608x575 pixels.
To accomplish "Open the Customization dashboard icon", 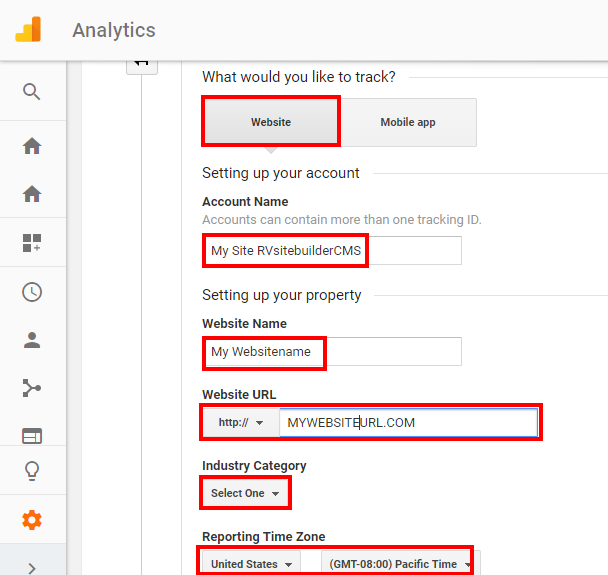I will pos(32,242).
